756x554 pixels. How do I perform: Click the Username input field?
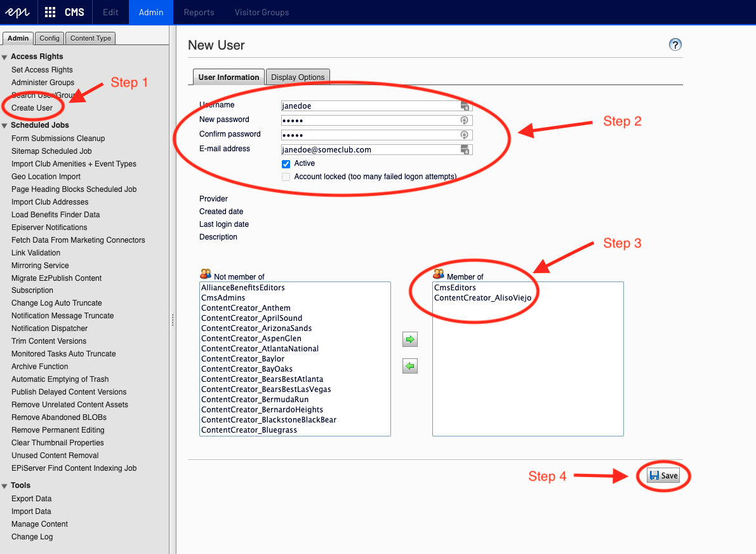tap(376, 105)
